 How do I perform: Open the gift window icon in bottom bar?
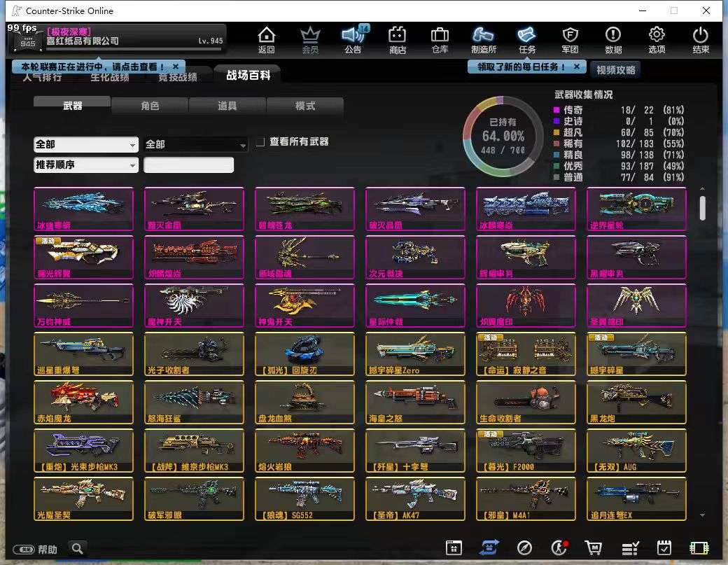454,547
